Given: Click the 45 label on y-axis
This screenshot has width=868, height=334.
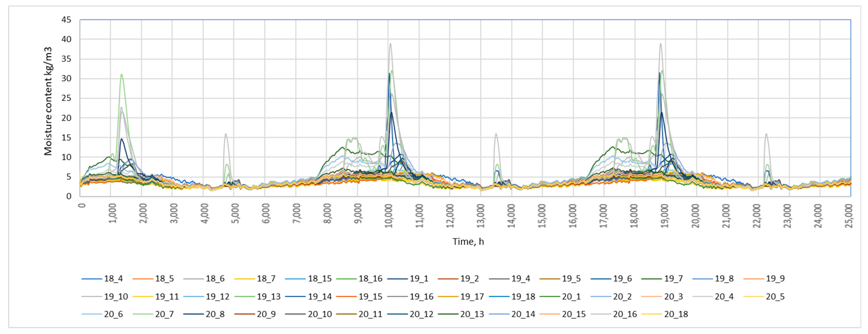Looking at the screenshot, I should coord(66,20).
